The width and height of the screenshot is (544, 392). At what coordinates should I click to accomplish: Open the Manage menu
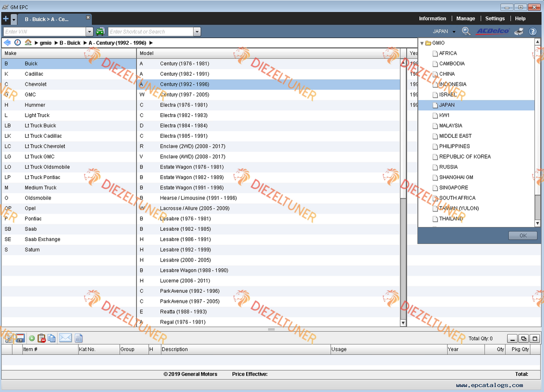(x=466, y=19)
